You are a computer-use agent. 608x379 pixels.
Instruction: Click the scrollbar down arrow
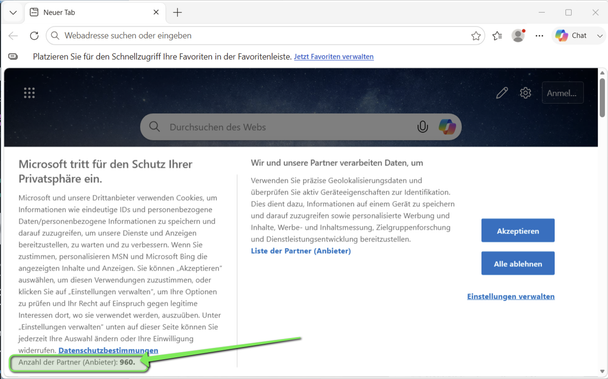tap(602, 371)
